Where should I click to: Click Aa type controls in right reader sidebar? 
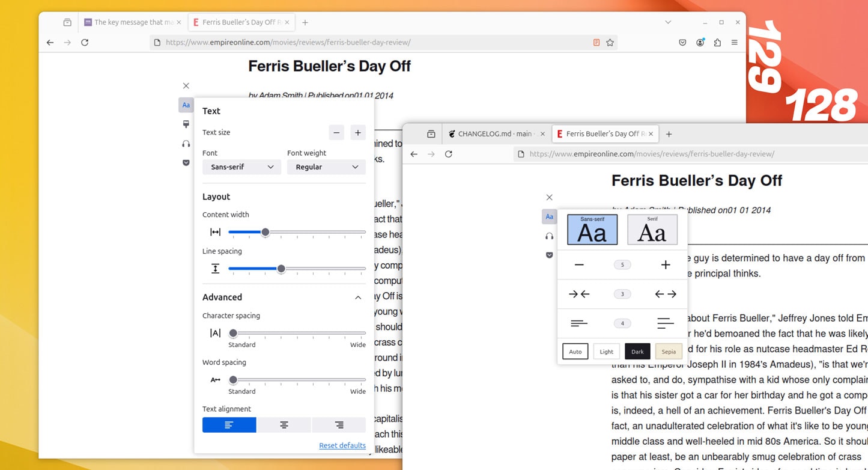tap(550, 216)
